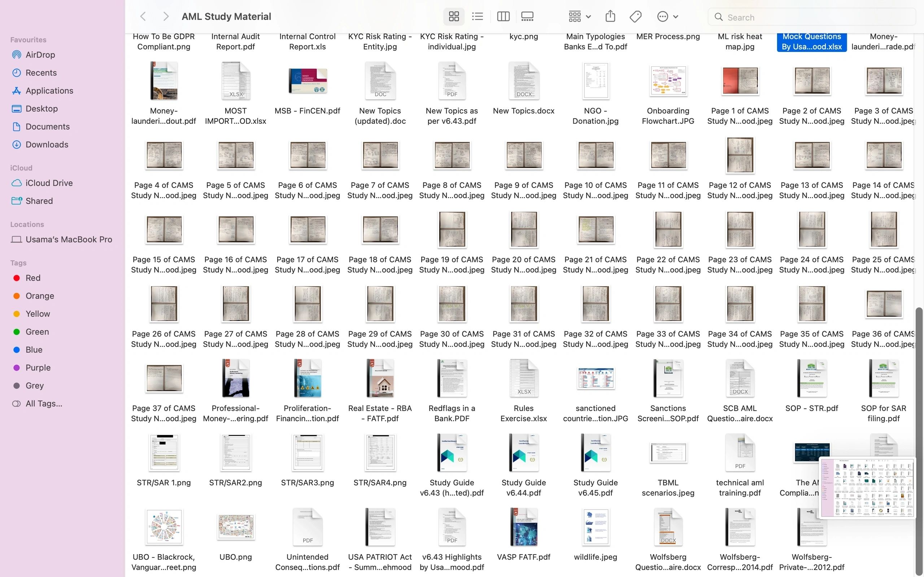Click the Column view icon

(503, 16)
